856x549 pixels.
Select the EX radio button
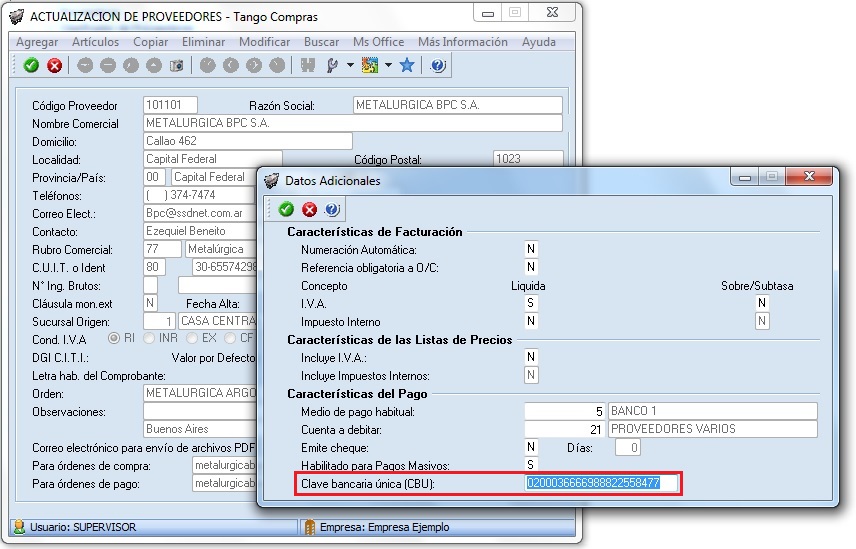[192, 338]
